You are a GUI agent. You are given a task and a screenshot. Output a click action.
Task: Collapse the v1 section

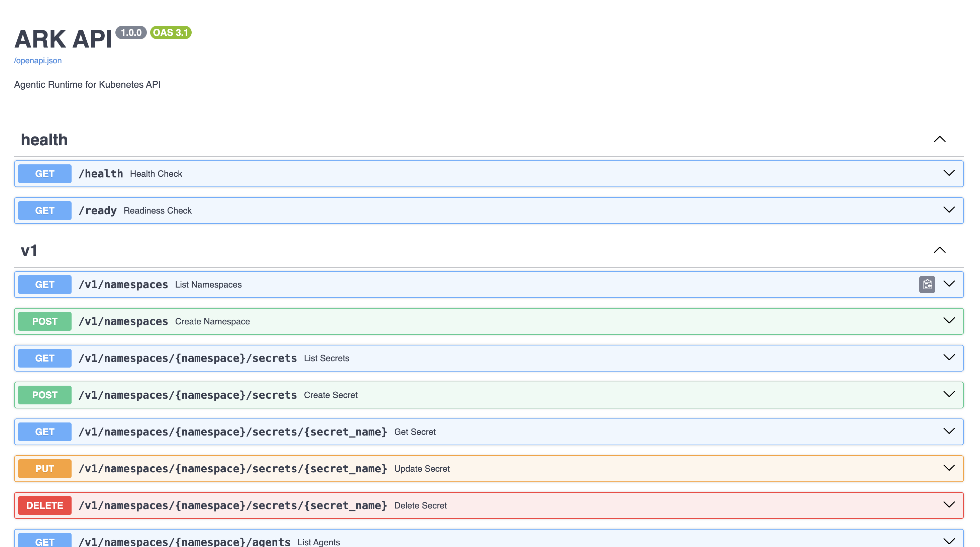[940, 250]
